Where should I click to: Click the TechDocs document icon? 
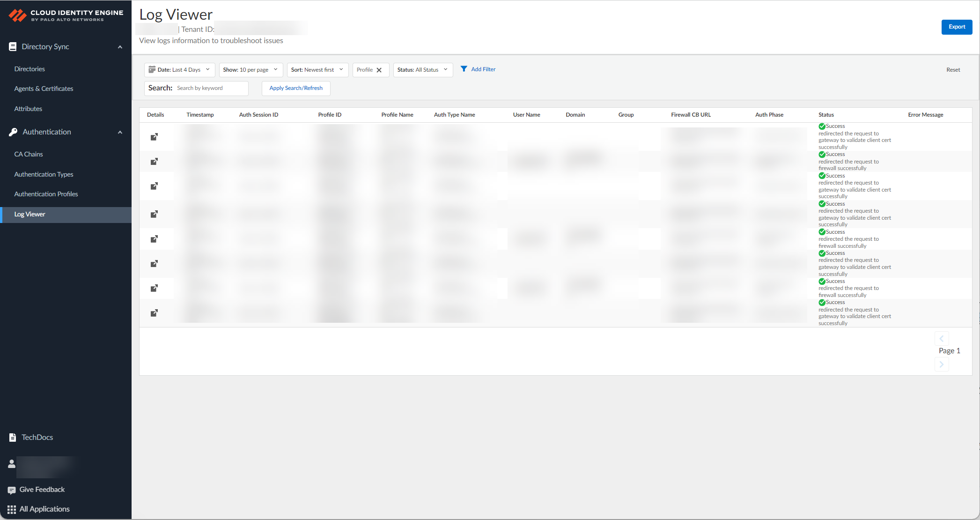pyautogui.click(x=12, y=437)
